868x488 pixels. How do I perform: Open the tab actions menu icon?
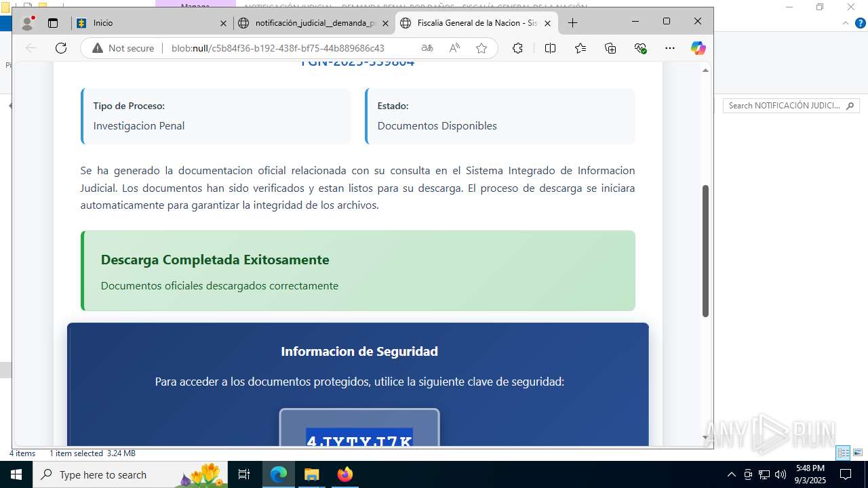click(x=53, y=23)
